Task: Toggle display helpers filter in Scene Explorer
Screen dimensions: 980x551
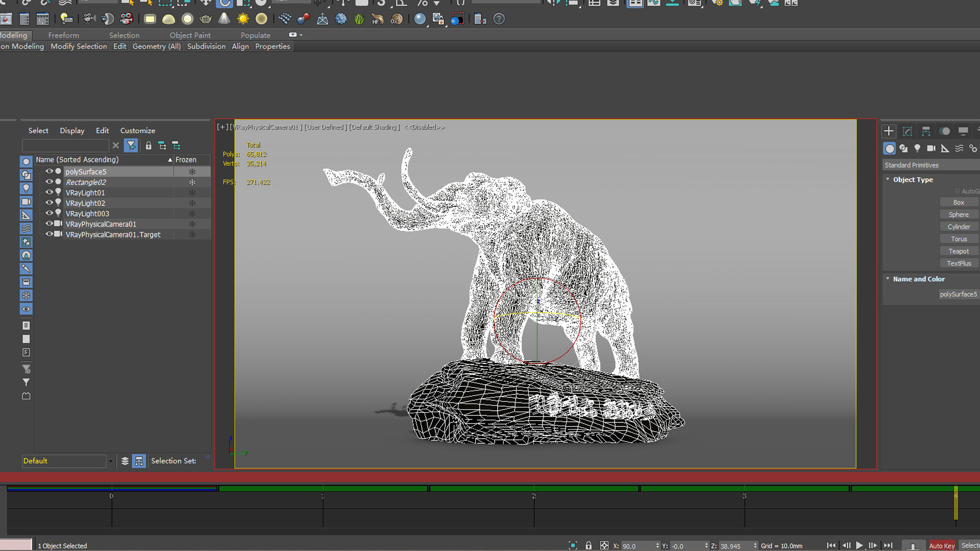Action: (26, 215)
